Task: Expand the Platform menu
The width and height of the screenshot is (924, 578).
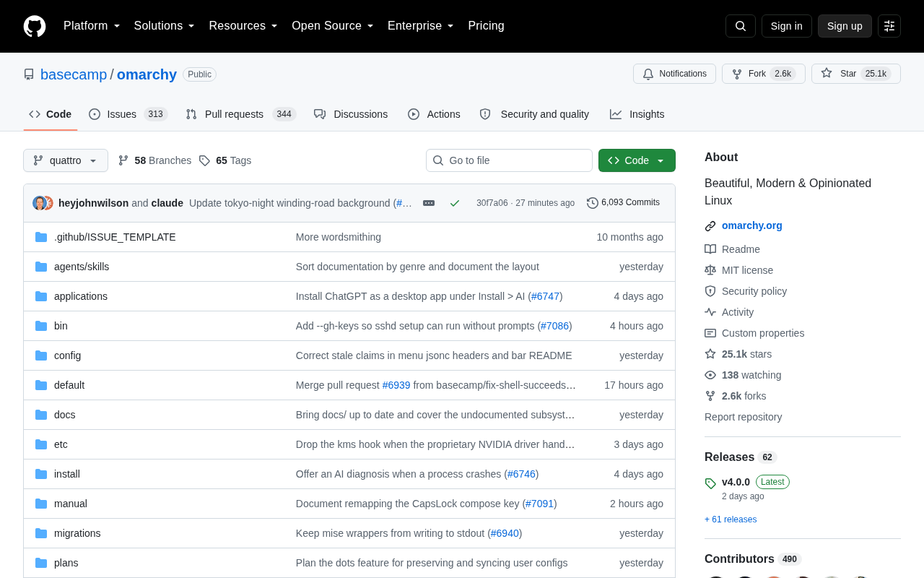Action: tap(92, 26)
